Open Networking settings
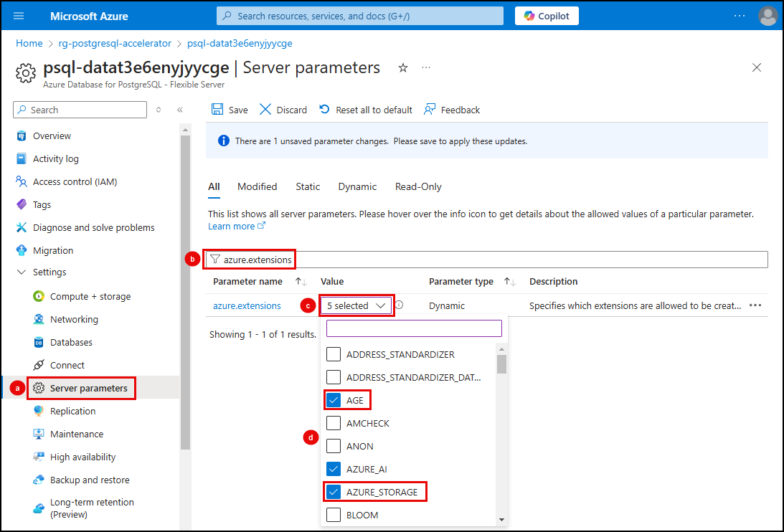This screenshot has height=532, width=784. 73,320
